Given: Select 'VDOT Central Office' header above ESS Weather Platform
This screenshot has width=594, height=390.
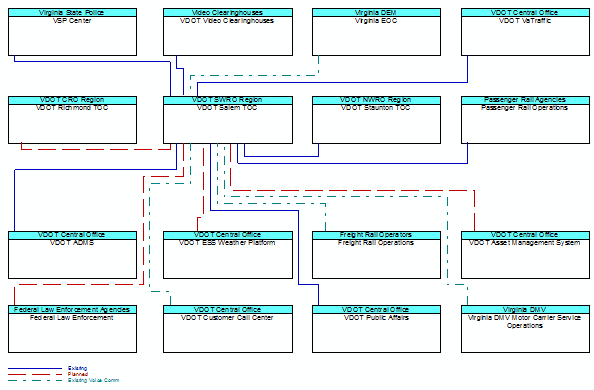Looking at the screenshot, I should (228, 235).
